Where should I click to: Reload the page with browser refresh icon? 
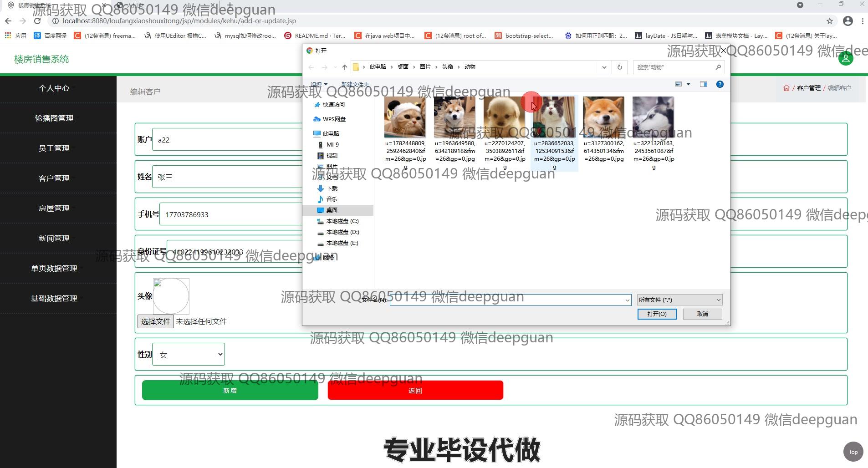point(37,21)
